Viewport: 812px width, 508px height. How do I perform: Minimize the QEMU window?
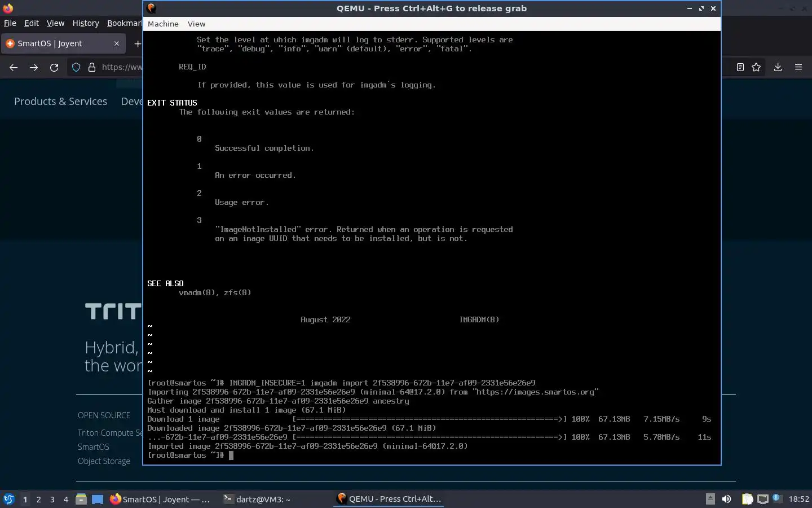690,8
